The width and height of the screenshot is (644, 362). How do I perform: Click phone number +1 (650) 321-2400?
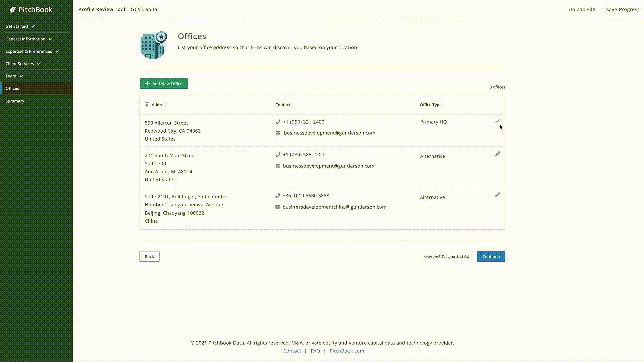(304, 122)
